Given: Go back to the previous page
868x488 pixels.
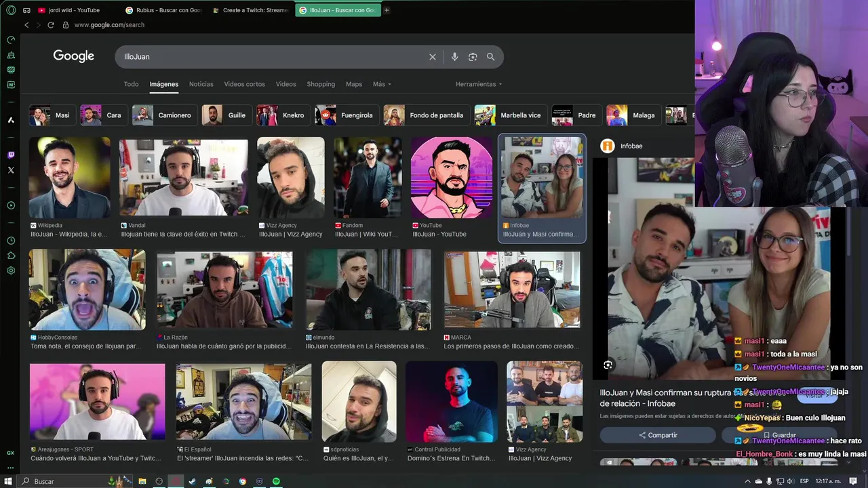Looking at the screenshot, I should coord(26,25).
